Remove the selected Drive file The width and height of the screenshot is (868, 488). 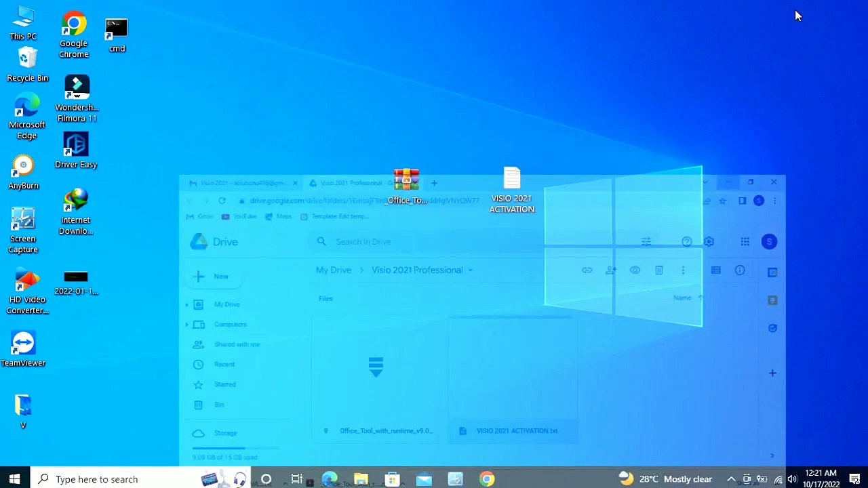click(658, 270)
